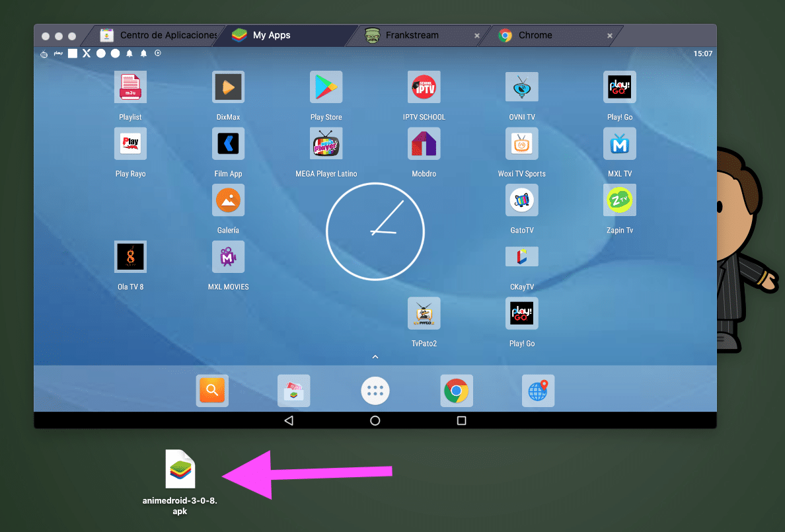
Task: Open Chrome from the dock
Action: coord(456,391)
